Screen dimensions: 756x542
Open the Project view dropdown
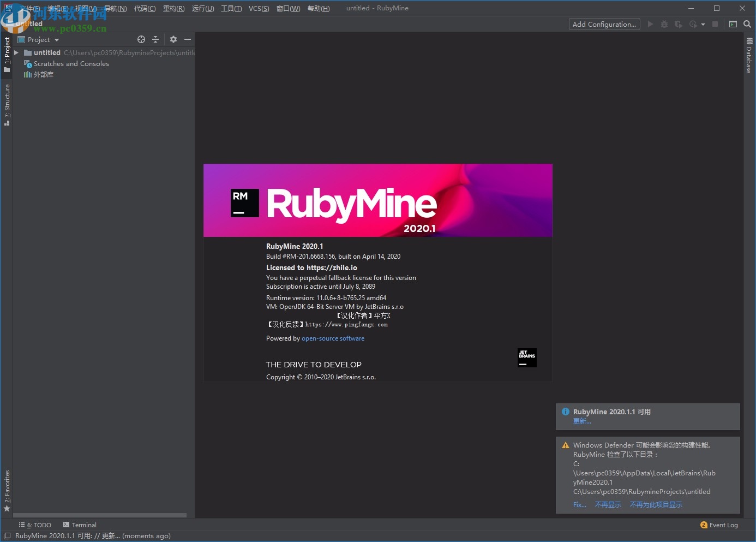click(38, 39)
